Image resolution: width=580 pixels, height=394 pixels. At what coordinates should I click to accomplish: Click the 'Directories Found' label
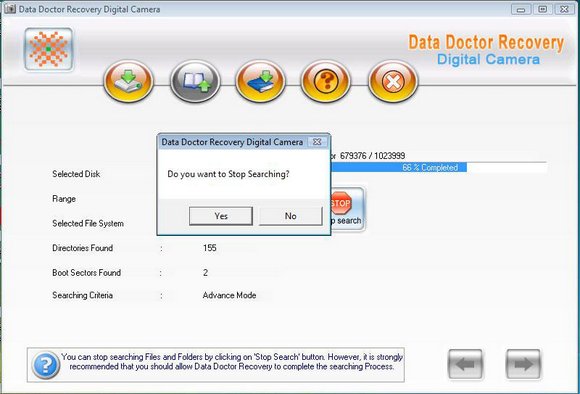(82, 248)
